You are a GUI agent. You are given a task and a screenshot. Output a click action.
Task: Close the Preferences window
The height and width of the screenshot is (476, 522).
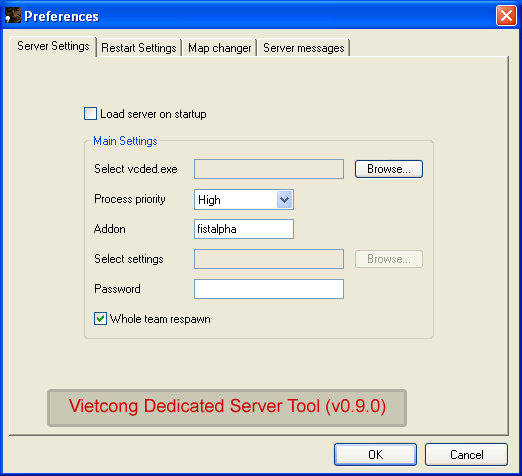[x=506, y=15]
